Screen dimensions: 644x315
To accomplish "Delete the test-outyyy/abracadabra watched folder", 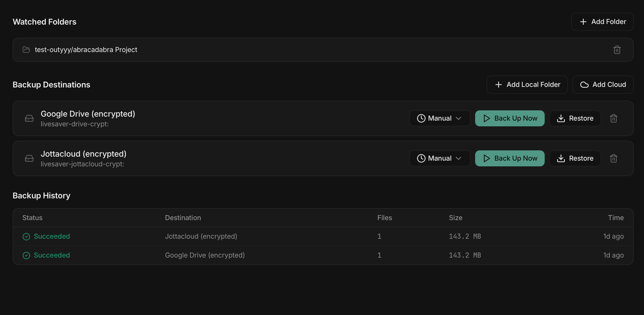I will click(x=617, y=50).
